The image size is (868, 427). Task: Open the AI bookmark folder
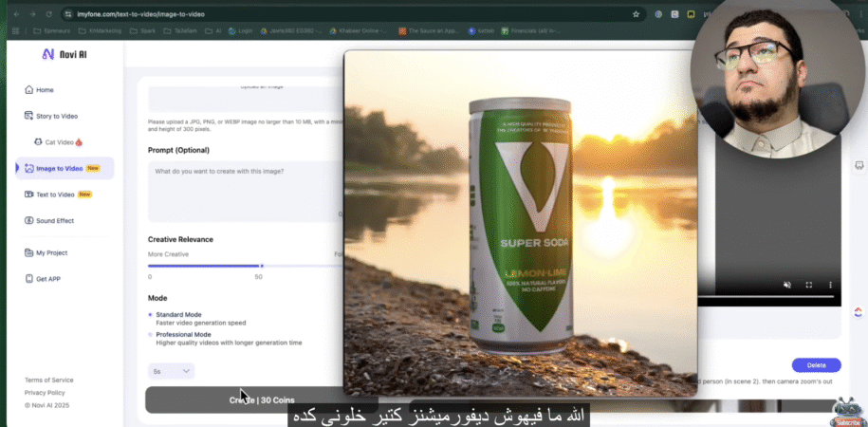(213, 31)
